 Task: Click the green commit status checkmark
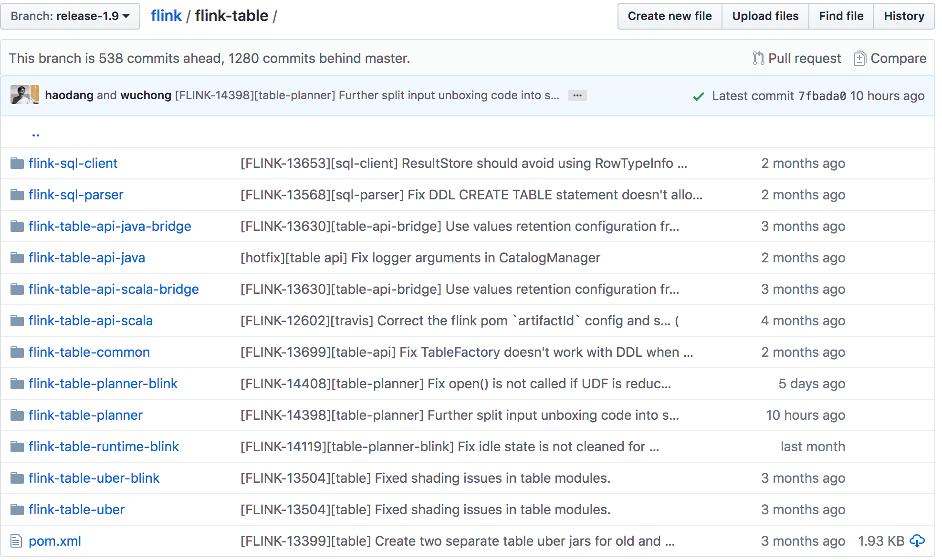(699, 96)
